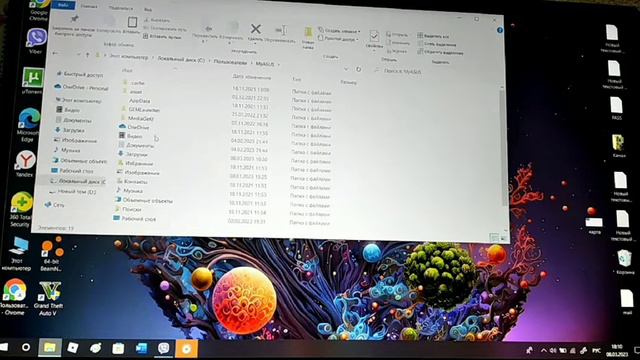
Task: Click Вставить ярлык in the ribbon
Action: pyautogui.click(x=162, y=37)
